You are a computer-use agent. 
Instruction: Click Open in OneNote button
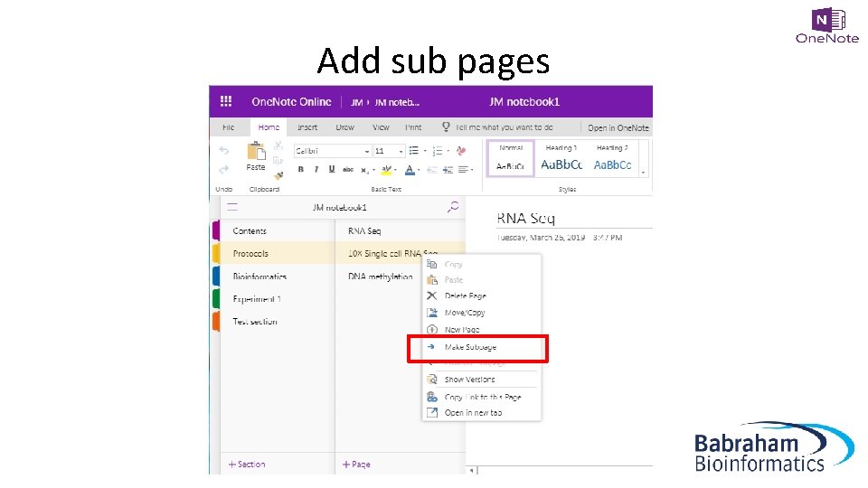pos(618,127)
